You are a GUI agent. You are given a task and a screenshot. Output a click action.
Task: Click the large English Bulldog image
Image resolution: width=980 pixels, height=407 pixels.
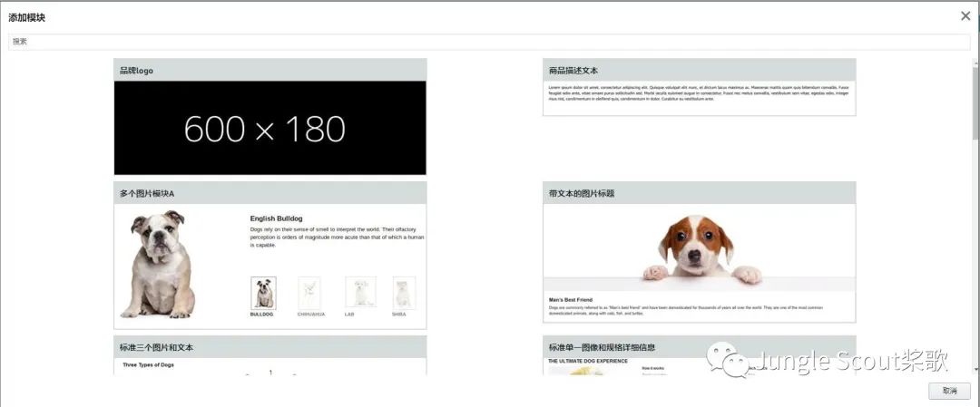pos(159,264)
